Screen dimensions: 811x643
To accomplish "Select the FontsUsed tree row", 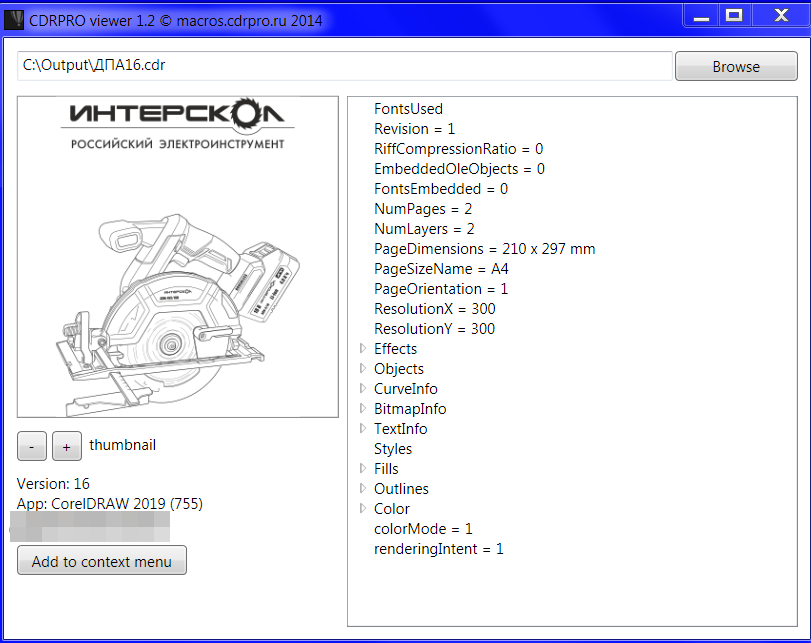I will pyautogui.click(x=409, y=109).
